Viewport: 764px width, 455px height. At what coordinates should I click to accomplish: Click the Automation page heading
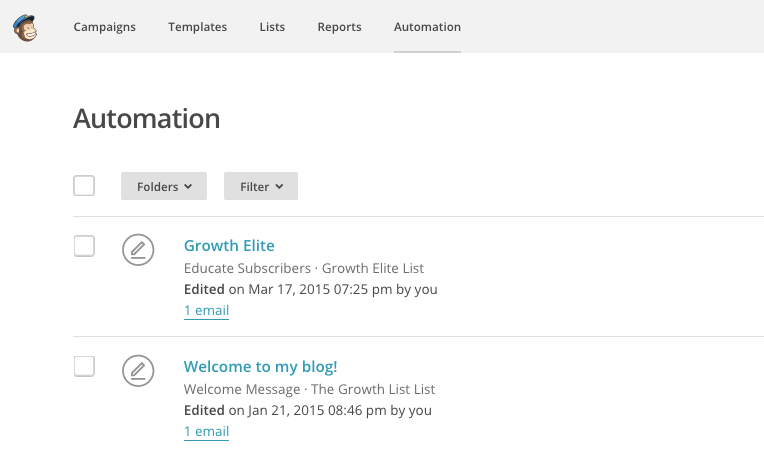tap(147, 118)
